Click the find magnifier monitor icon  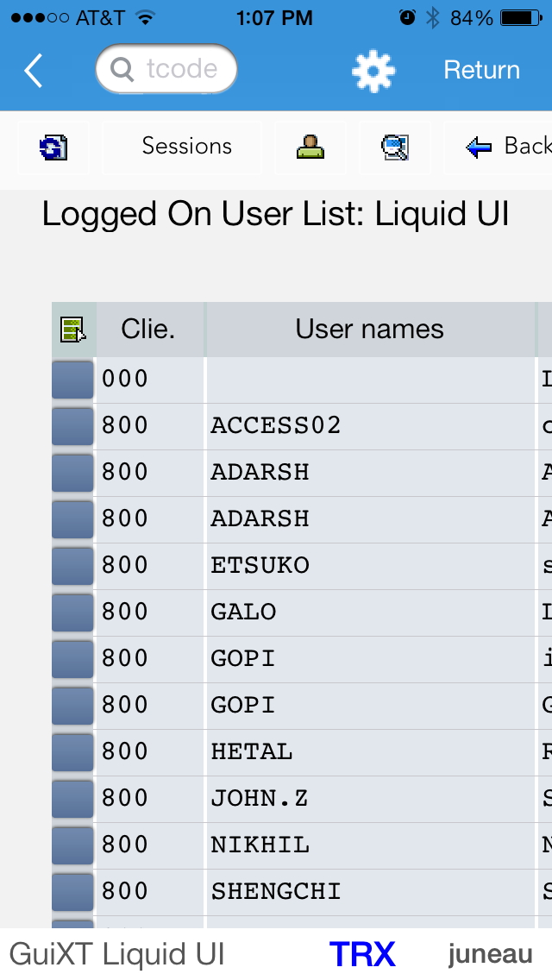(x=395, y=148)
